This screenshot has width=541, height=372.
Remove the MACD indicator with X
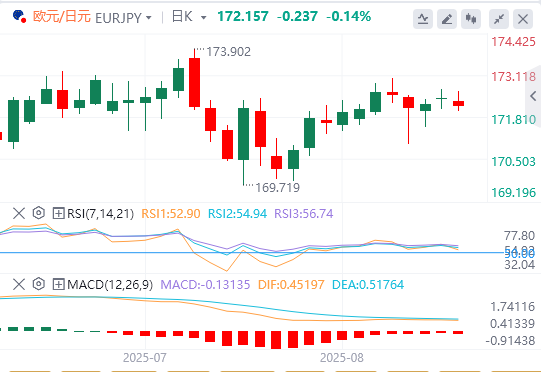coord(19,284)
